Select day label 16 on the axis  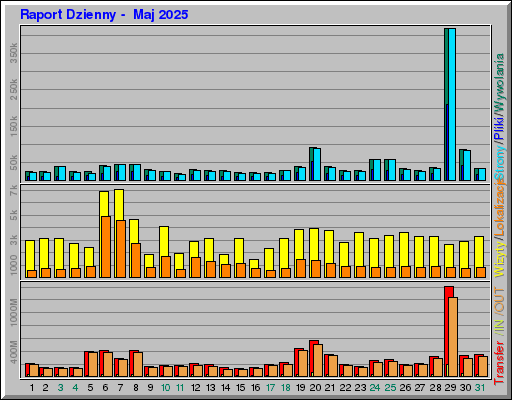pyautogui.click(x=256, y=388)
